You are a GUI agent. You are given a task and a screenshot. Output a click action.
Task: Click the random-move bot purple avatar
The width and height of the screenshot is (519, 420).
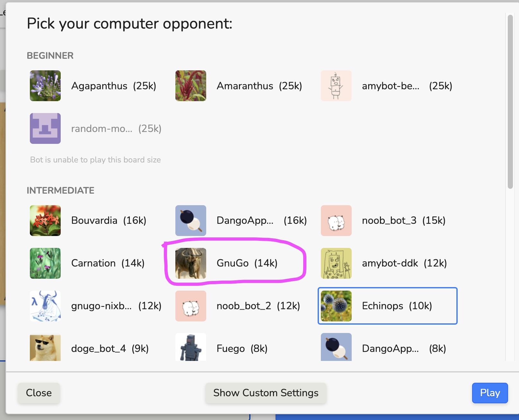click(x=45, y=128)
